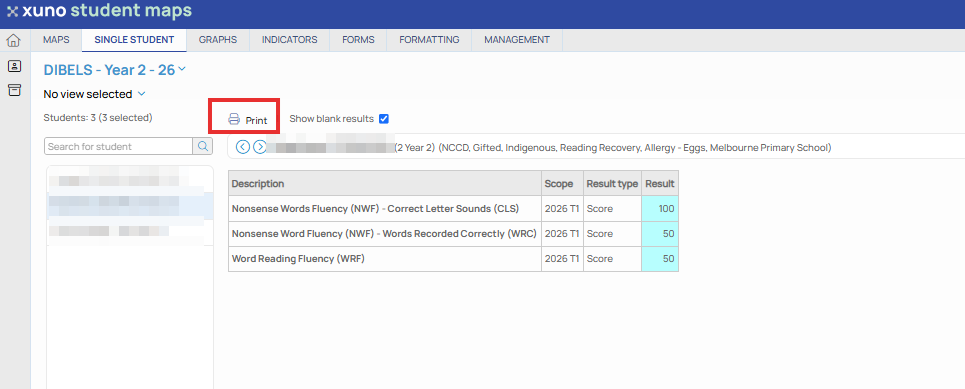Select the SINGLE STUDENT tab
The height and width of the screenshot is (389, 965).
pyautogui.click(x=134, y=40)
